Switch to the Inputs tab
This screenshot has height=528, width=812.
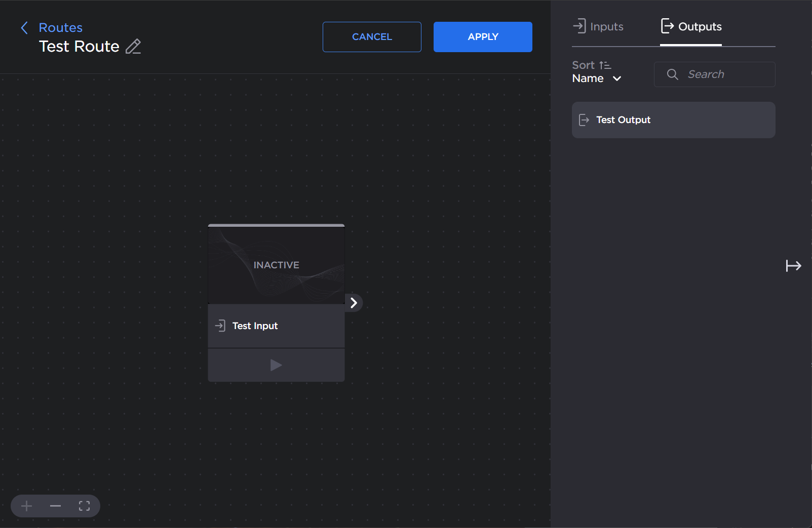(598, 26)
